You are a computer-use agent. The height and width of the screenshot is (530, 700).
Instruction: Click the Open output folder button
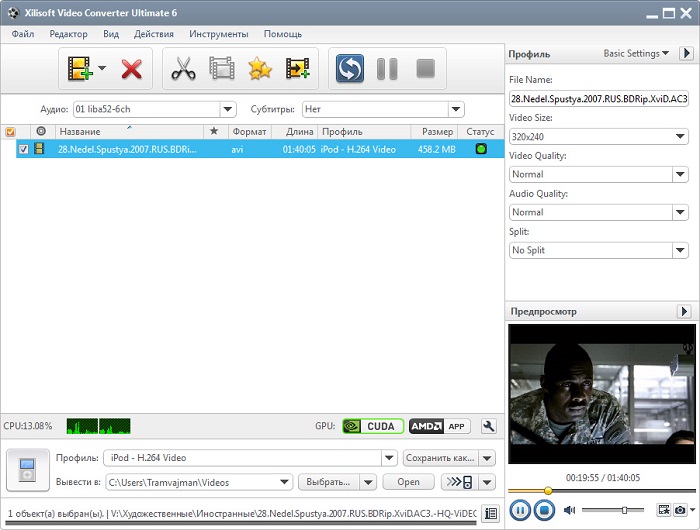408,482
